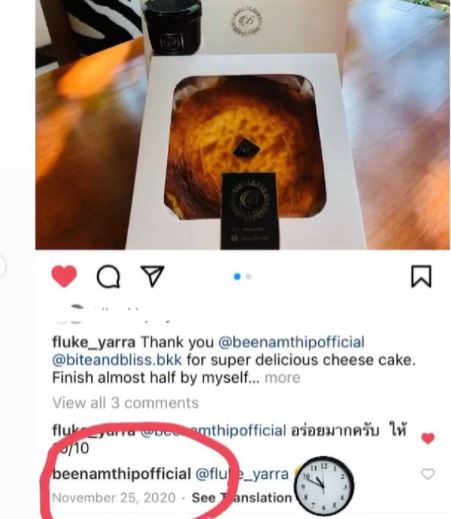Select the active blue carousel dot

click(237, 277)
